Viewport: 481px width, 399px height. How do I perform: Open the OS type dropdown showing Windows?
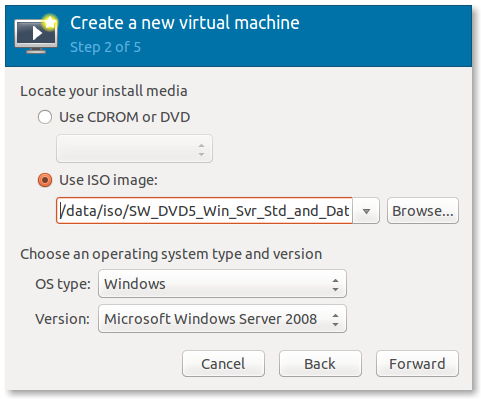(222, 284)
